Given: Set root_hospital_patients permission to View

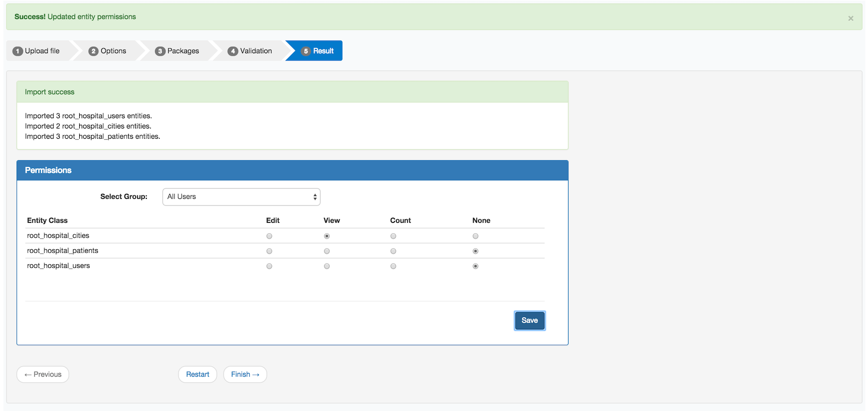Looking at the screenshot, I should 327,251.
